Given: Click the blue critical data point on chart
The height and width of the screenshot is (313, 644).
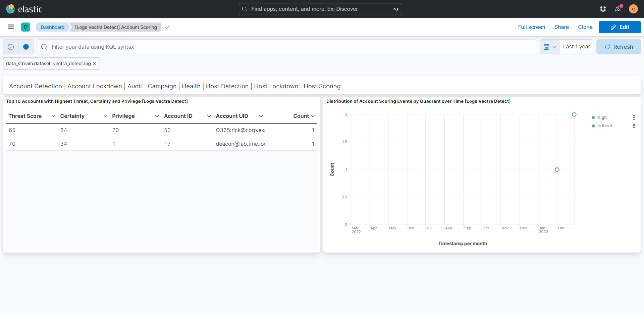Looking at the screenshot, I should click(557, 170).
